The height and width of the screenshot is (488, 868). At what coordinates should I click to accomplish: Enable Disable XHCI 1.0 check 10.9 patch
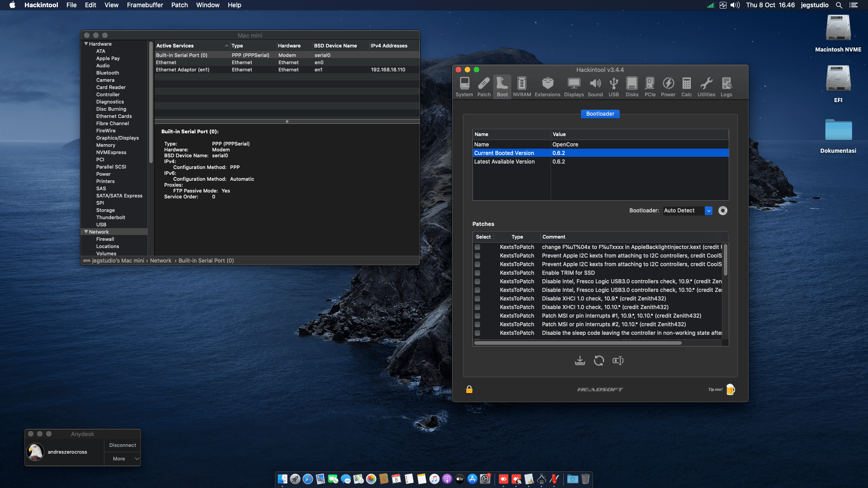477,299
